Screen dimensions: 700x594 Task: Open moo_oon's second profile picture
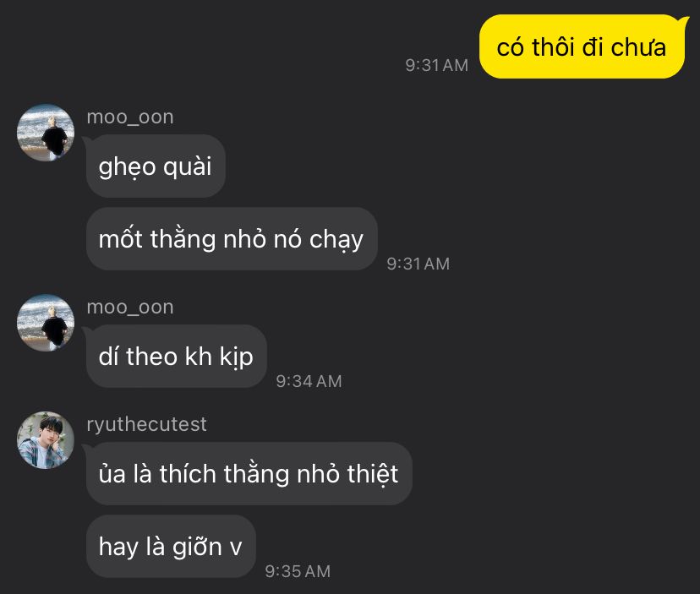pos(46,323)
